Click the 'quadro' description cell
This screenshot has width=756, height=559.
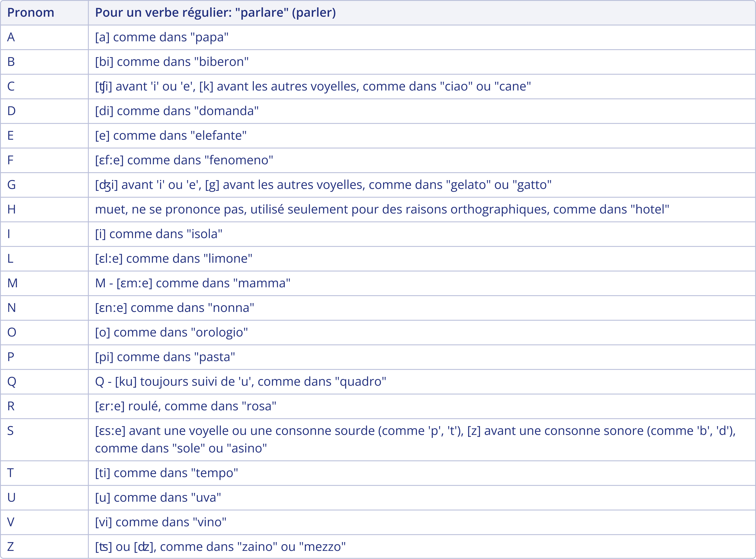tap(240, 382)
